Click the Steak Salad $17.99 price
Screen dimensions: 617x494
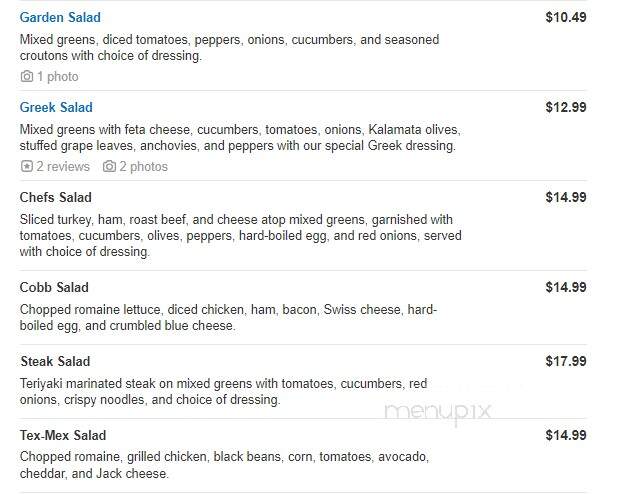(x=566, y=361)
